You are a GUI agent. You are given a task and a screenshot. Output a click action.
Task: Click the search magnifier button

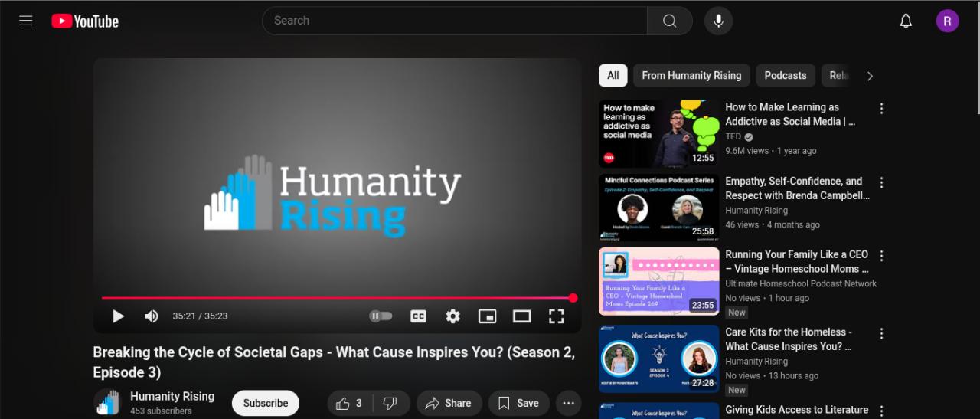coord(670,21)
